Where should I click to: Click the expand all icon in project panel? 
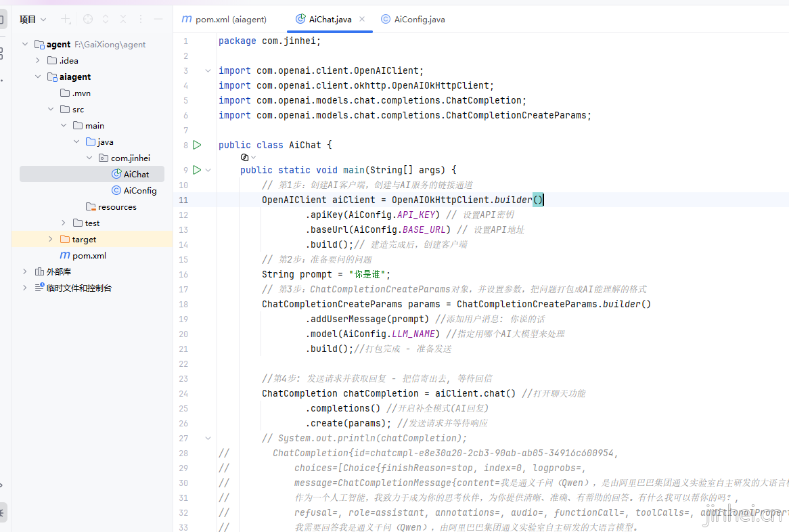point(106,19)
